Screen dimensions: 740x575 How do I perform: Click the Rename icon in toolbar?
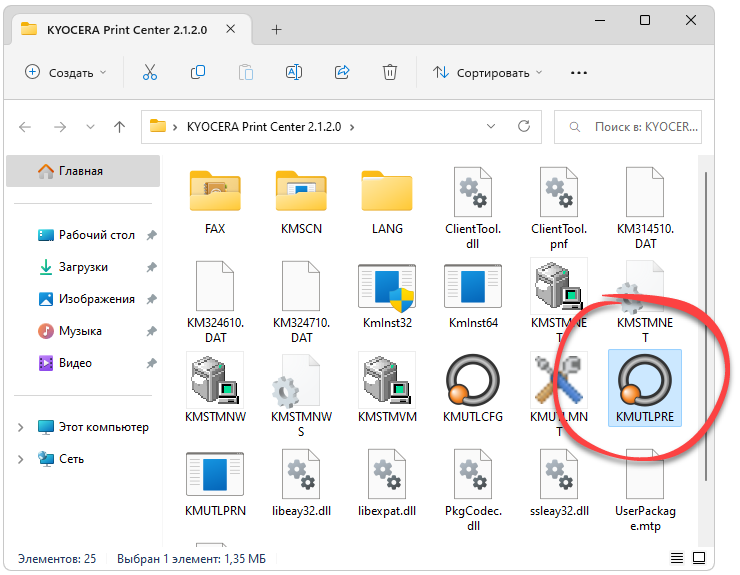tap(294, 72)
